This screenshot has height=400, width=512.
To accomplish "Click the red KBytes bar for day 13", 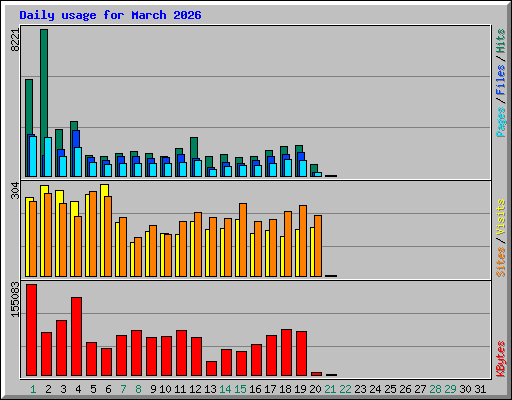I will 211,369.
